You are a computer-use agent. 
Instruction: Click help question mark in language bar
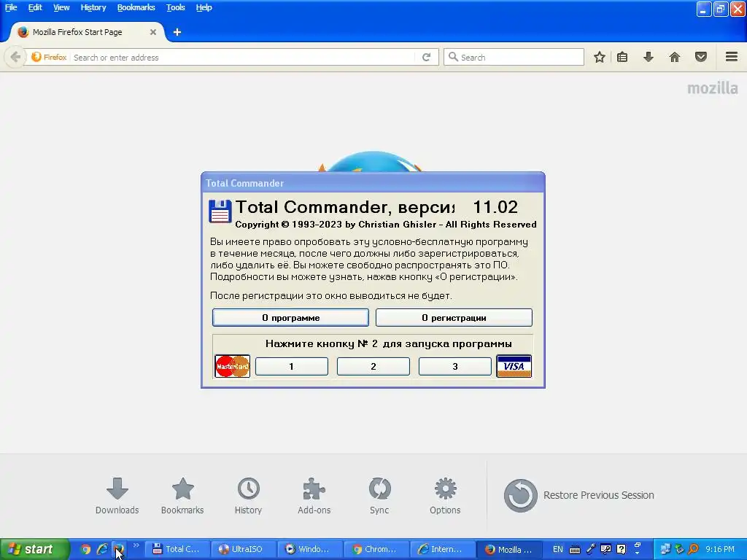622,549
